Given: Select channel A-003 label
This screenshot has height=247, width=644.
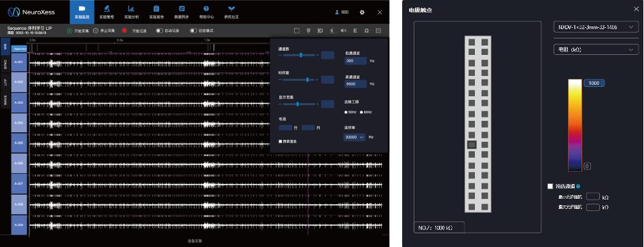Looking at the screenshot, I should point(19,102).
